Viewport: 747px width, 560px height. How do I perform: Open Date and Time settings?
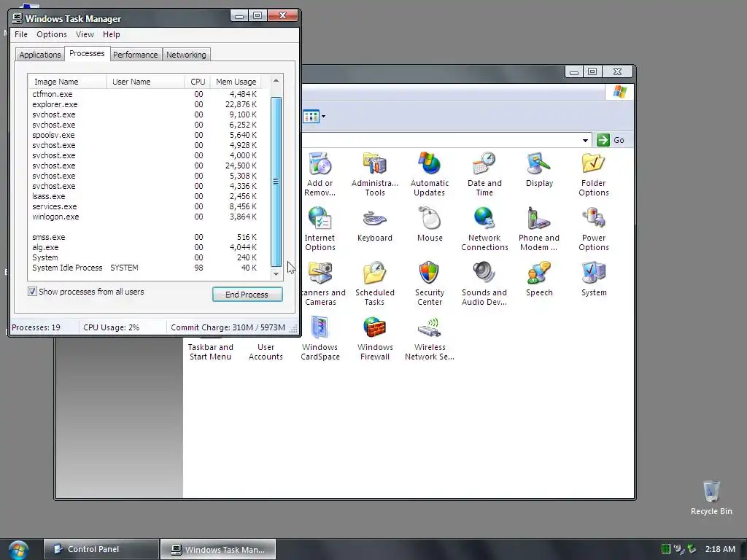(484, 174)
